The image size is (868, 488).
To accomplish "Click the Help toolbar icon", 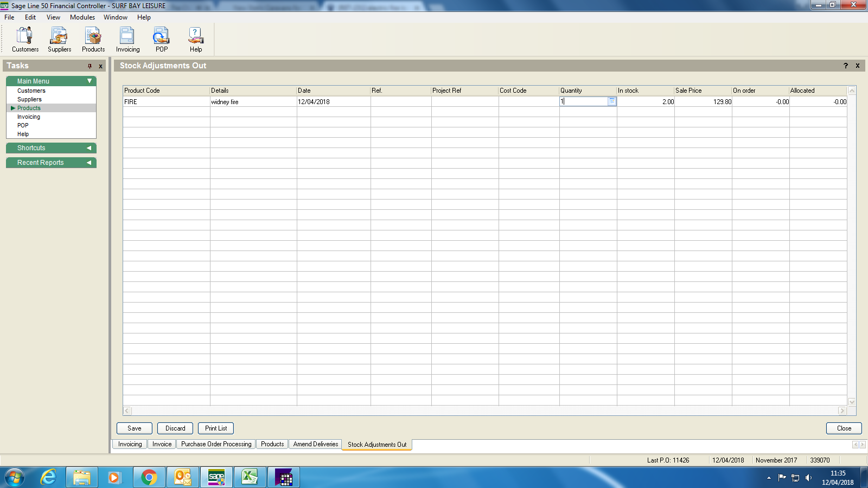I will (x=195, y=40).
